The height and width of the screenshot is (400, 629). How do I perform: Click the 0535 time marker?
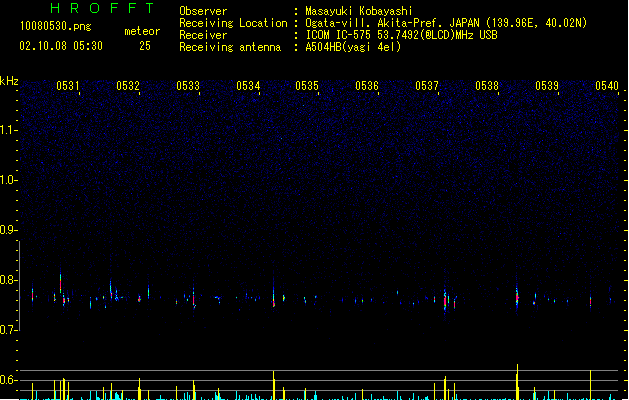click(x=307, y=86)
